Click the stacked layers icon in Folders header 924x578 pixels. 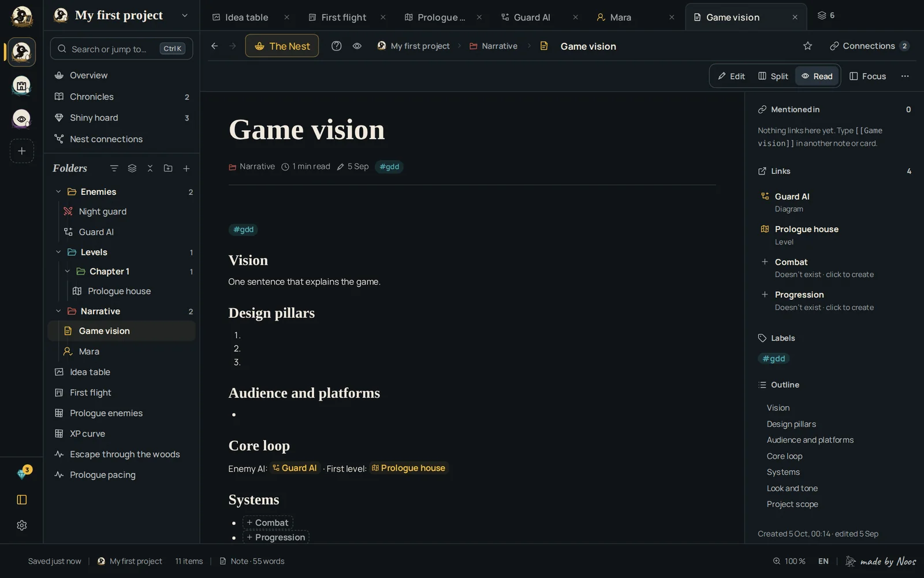[x=132, y=168]
